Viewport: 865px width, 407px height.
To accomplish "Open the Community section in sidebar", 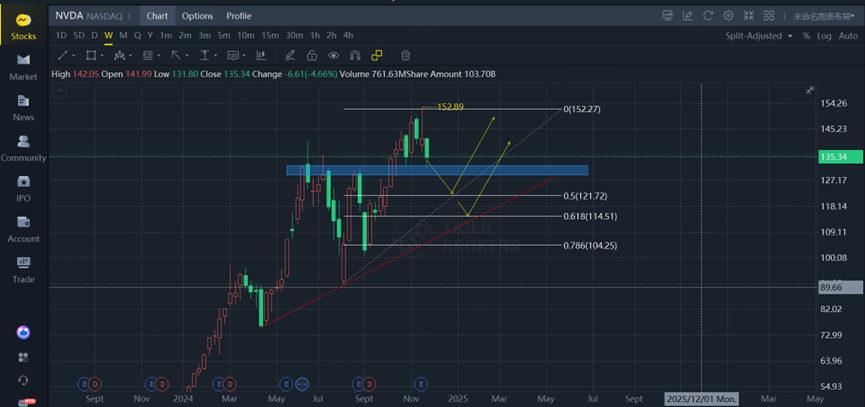I will pyautogui.click(x=24, y=148).
